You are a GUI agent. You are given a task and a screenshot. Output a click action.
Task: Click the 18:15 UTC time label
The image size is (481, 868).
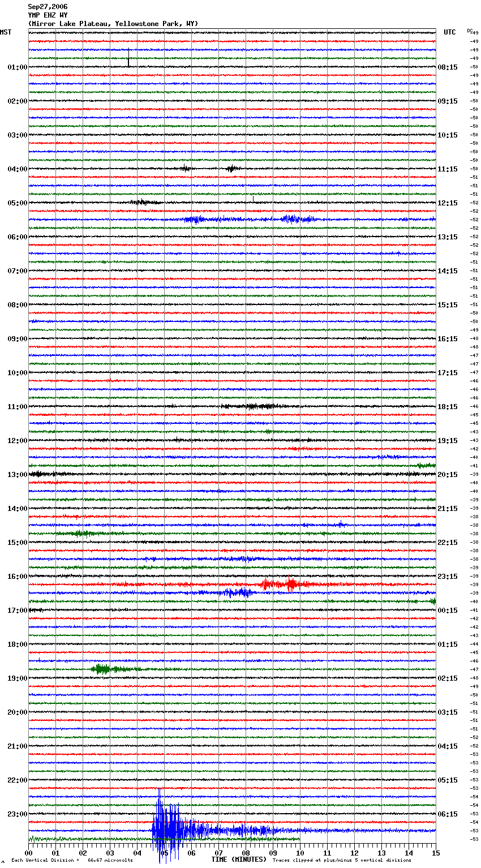(448, 407)
